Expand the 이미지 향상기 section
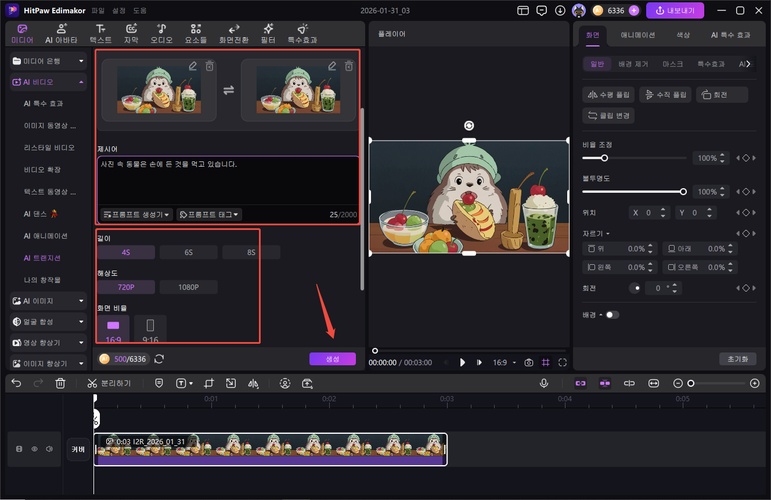The width and height of the screenshot is (771, 500). pos(48,364)
